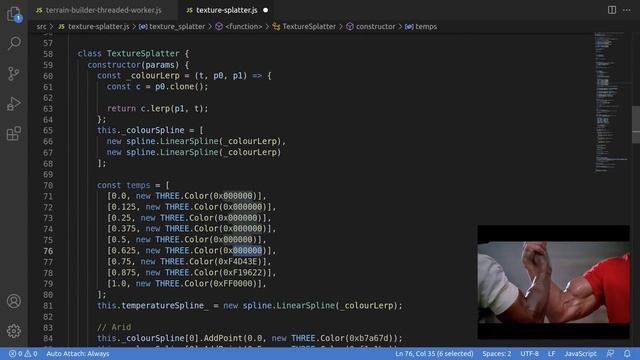Open the <function> breadcrumb
This screenshot has width=640, height=360.
(x=239, y=27)
